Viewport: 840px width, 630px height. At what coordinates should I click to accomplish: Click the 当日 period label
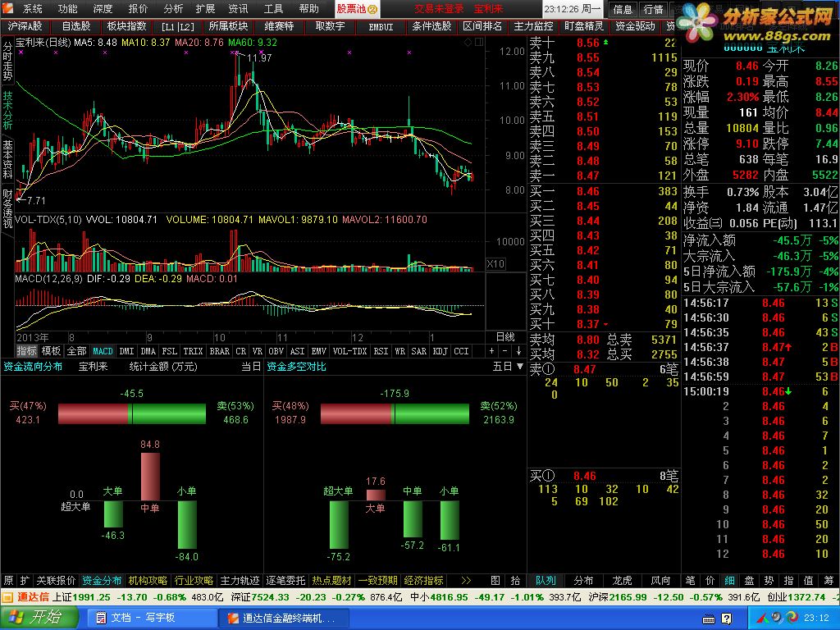(251, 367)
